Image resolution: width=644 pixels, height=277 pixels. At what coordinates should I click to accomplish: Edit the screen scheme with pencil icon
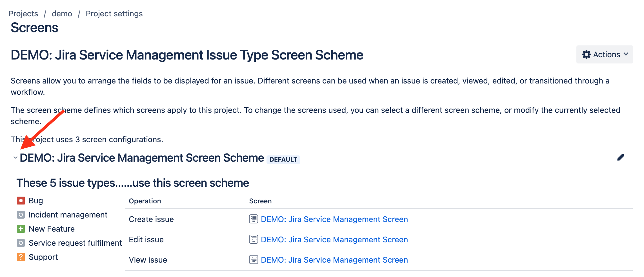click(621, 157)
